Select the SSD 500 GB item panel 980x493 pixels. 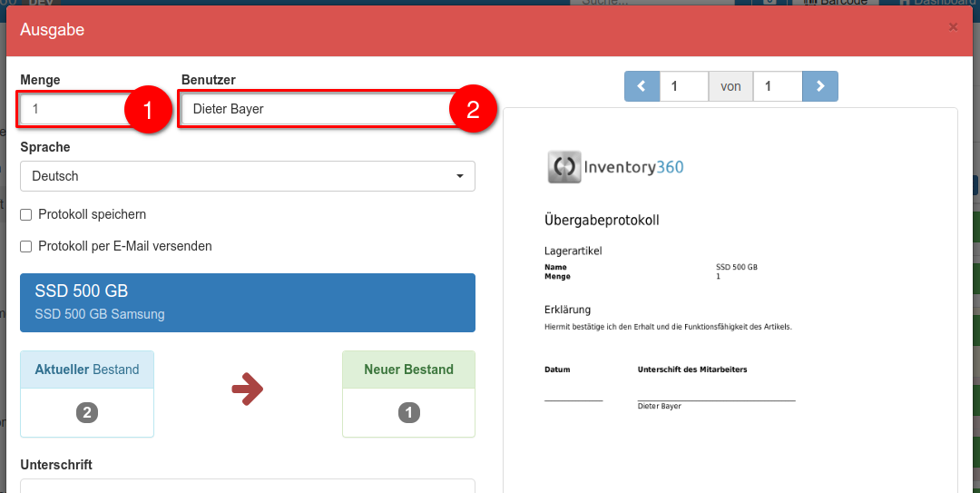(x=247, y=302)
